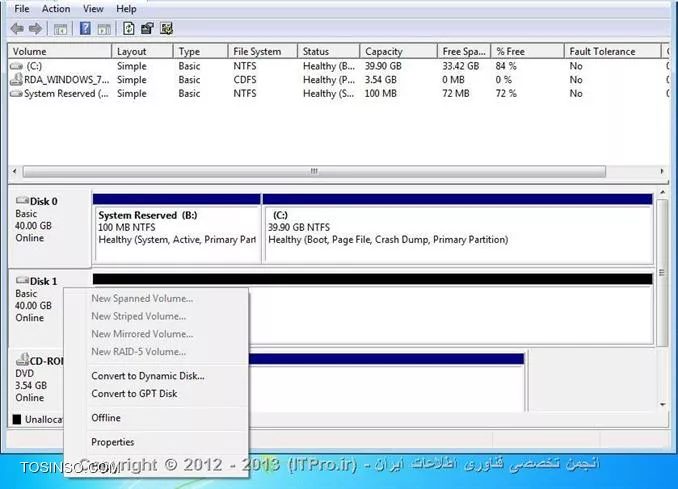Sort by the File System column header
This screenshot has width=678, height=489.
pyautogui.click(x=262, y=51)
